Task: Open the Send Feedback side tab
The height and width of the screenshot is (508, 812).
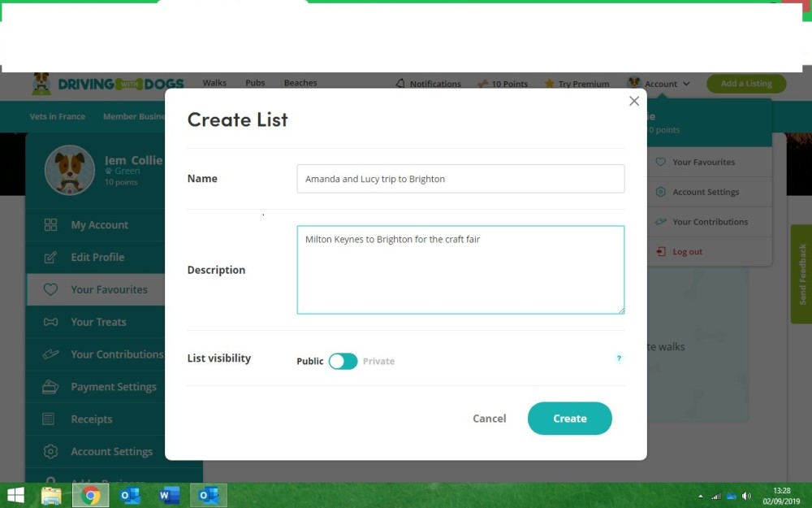Action: pyautogui.click(x=801, y=274)
